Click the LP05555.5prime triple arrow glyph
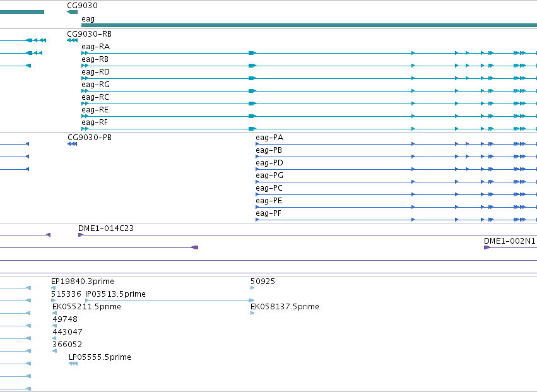537x392 pixels. 73,364
